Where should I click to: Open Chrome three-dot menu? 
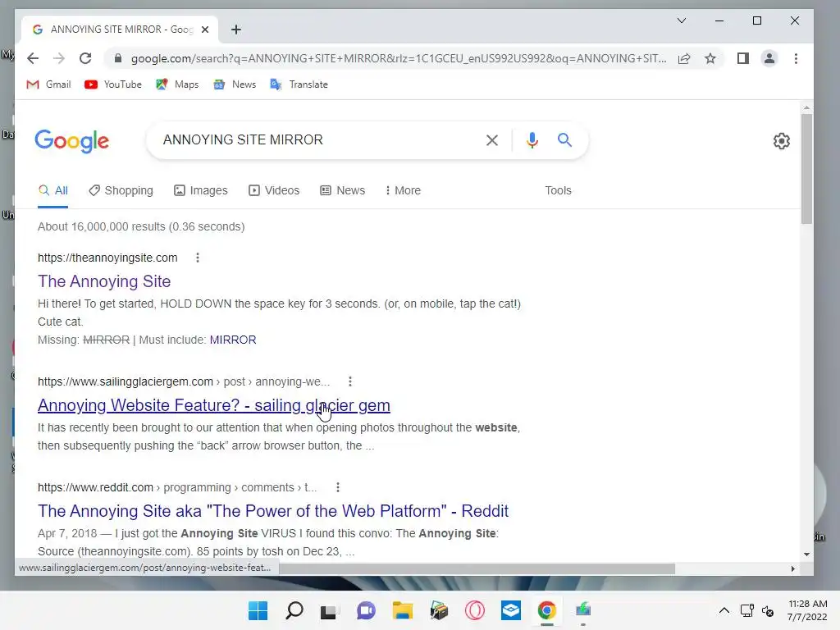click(796, 58)
